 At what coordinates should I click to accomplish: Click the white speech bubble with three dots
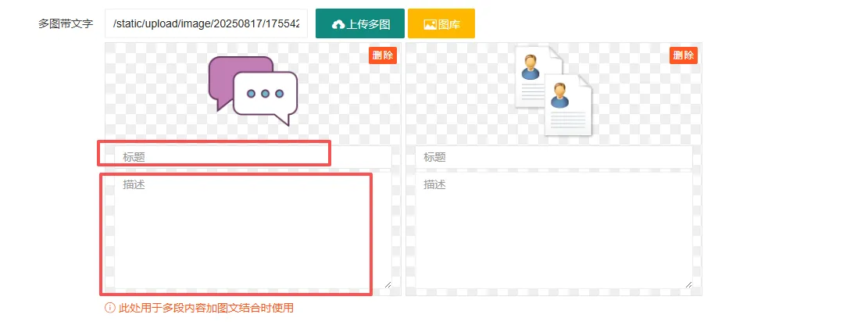coord(266,95)
